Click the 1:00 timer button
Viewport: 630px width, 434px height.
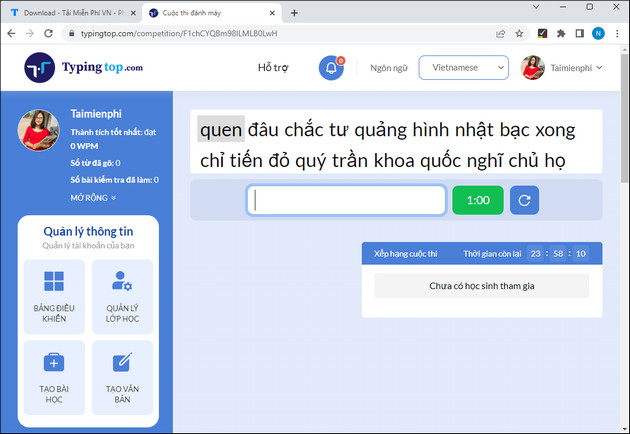[478, 200]
